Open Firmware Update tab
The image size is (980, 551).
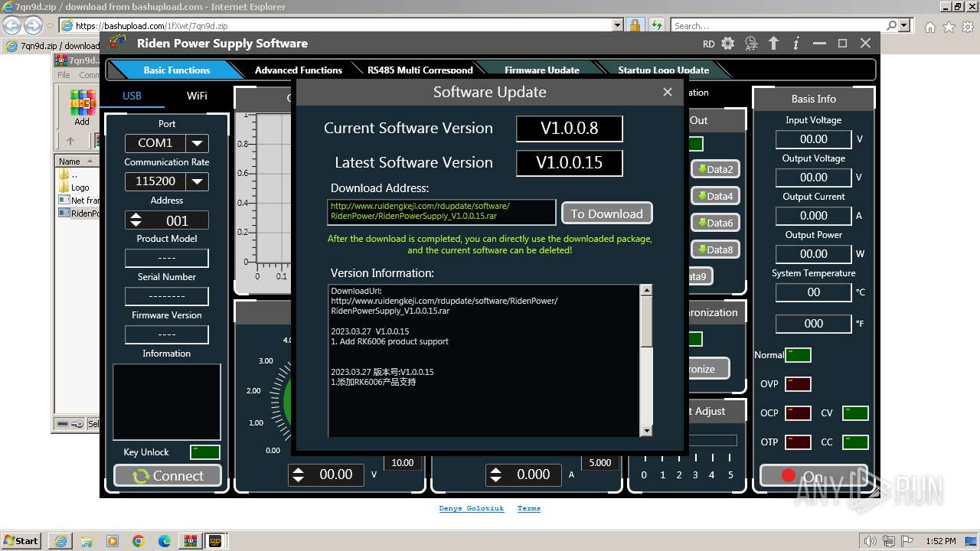541,70
